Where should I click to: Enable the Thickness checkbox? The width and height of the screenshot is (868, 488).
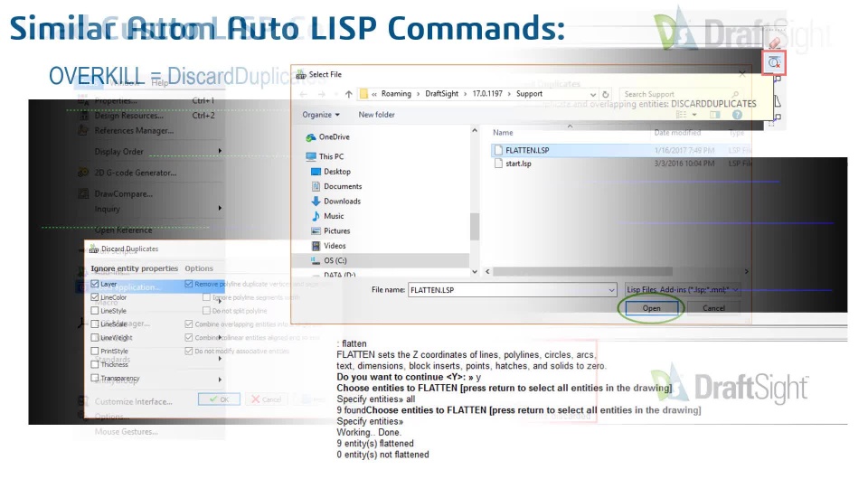[95, 364]
